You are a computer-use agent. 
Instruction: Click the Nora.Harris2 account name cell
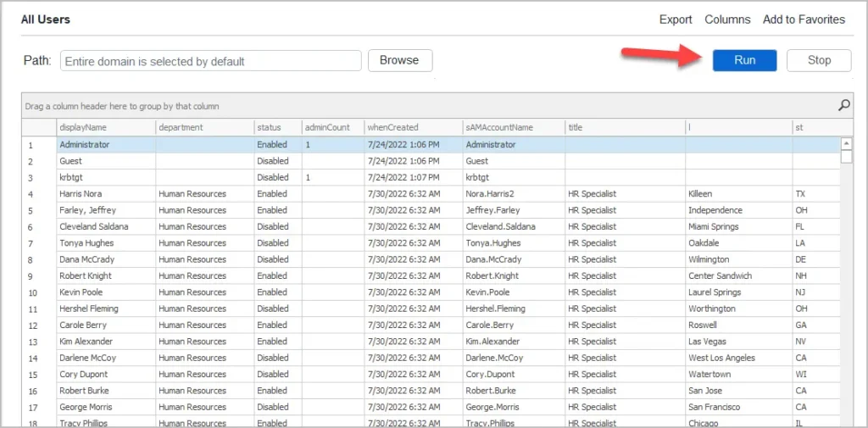(x=514, y=194)
